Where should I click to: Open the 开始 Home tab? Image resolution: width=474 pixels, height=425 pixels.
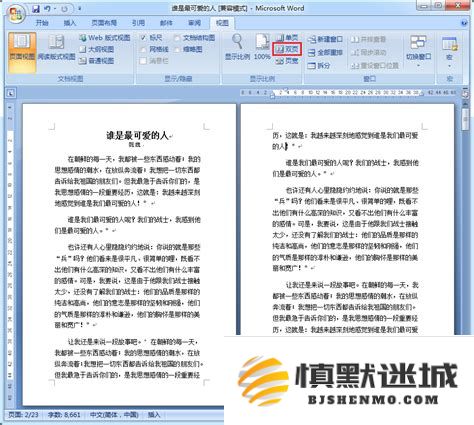tap(42, 23)
